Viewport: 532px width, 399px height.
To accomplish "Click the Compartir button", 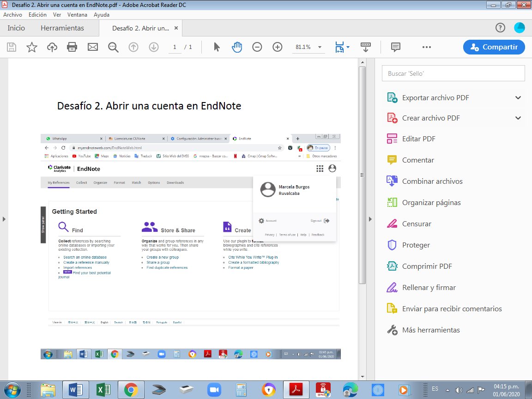I will [494, 47].
